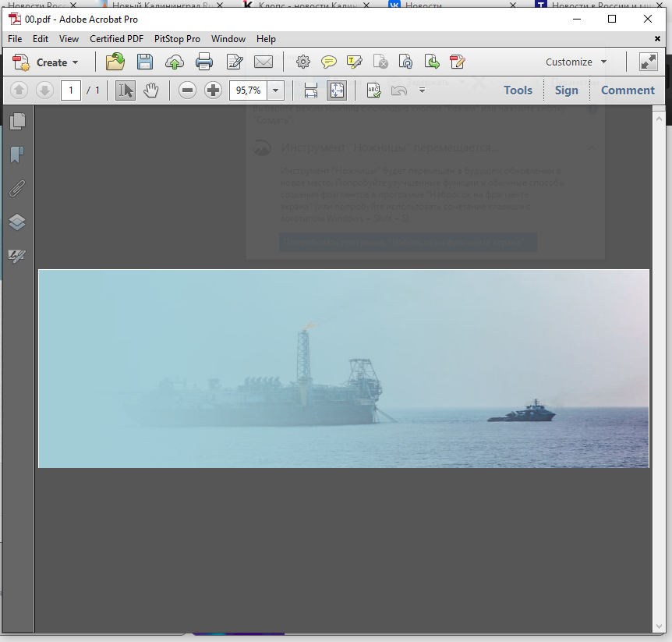Toggle read mode with the expand icon
Viewport: 672px width, 642px height.
point(648,62)
